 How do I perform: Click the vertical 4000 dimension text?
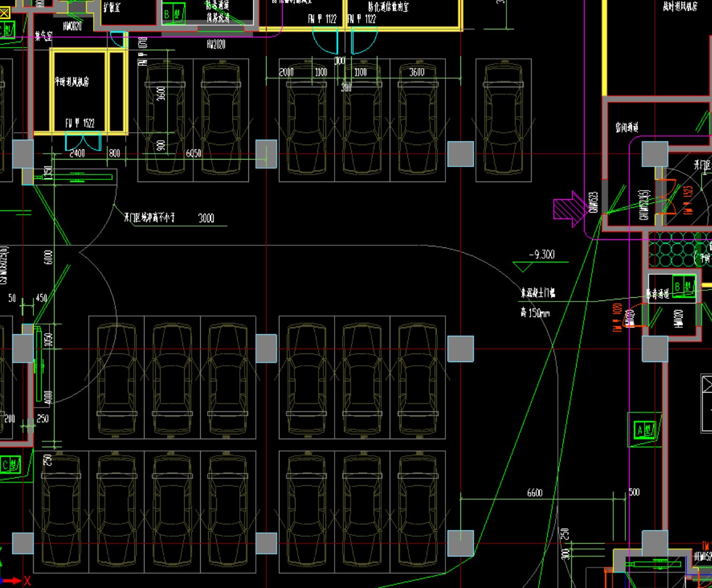(x=49, y=398)
